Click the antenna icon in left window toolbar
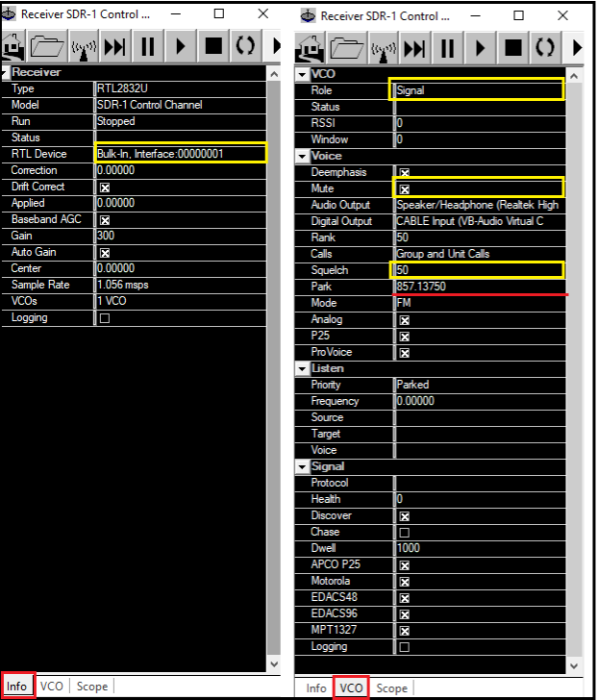Screen dimensions: 598x700 [83, 47]
